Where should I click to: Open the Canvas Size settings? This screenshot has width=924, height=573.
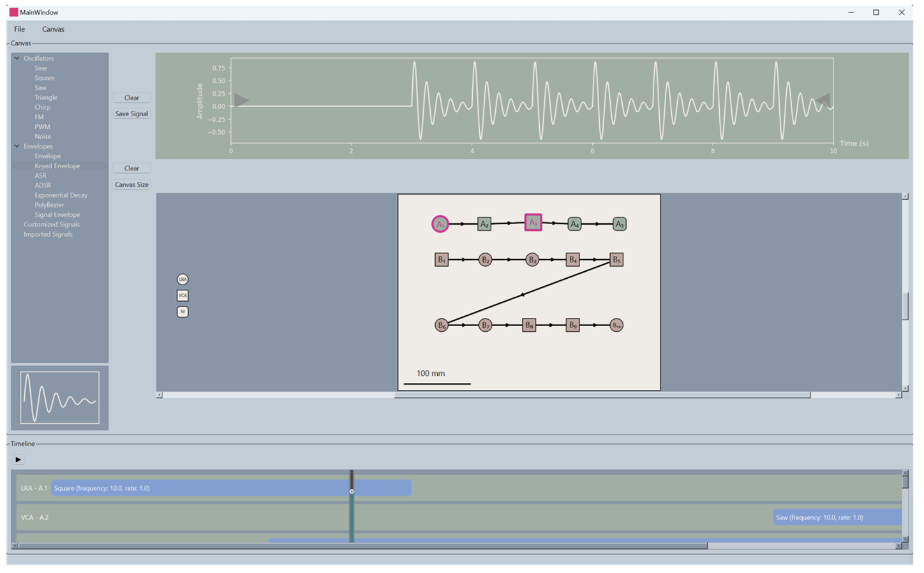[131, 184]
